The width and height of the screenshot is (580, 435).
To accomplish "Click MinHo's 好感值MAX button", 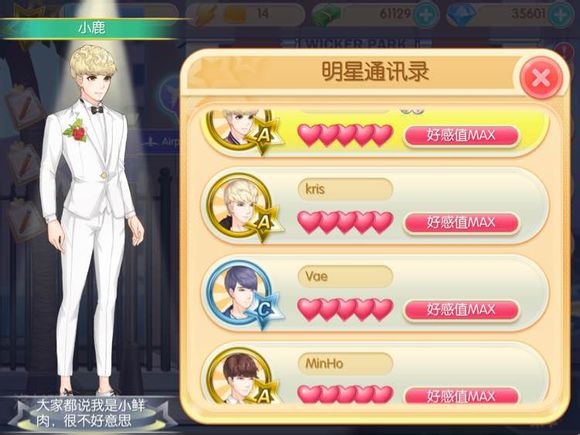I will (x=461, y=395).
